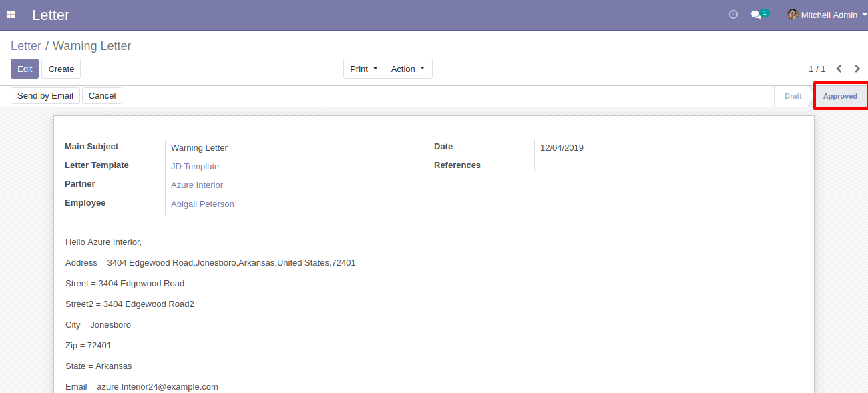
Task: Open the Action dropdown
Action: [x=408, y=69]
